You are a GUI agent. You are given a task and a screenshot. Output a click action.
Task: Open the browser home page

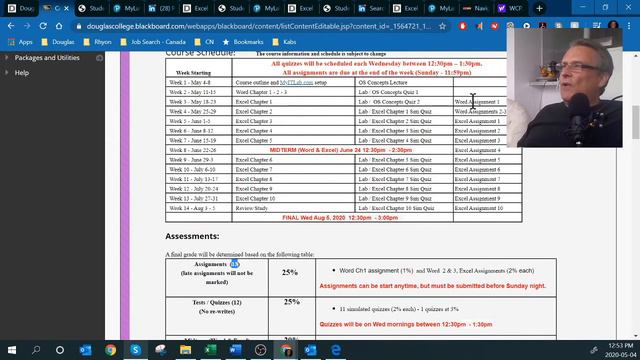(59, 26)
